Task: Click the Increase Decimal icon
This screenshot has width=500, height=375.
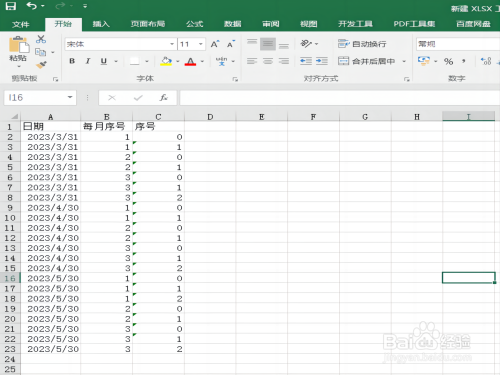Action: [x=486, y=61]
